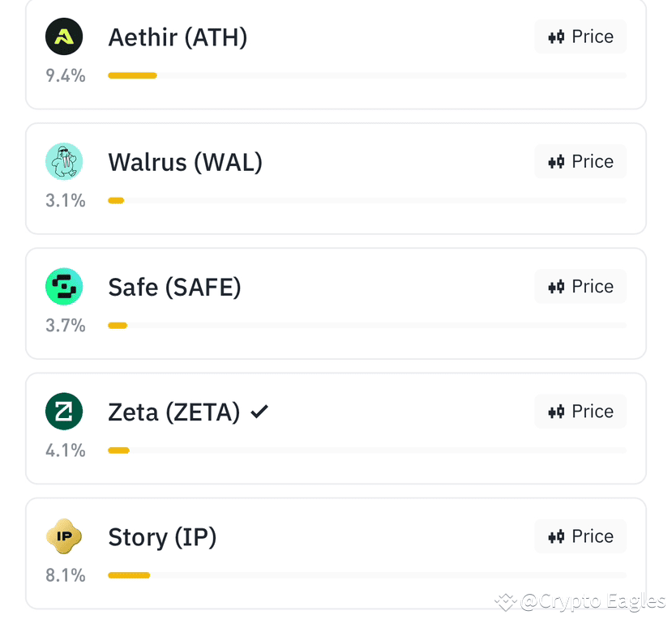
Task: Open the Zeta (ZETA) token icon
Action: 64,411
